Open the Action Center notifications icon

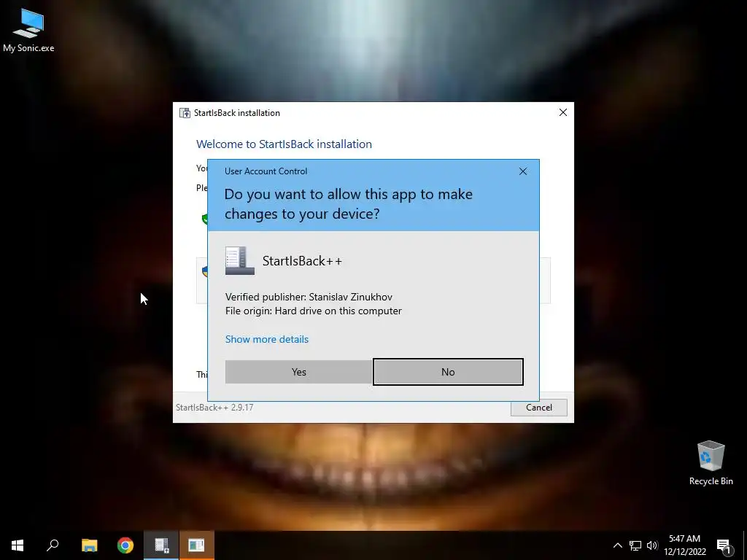tap(724, 546)
